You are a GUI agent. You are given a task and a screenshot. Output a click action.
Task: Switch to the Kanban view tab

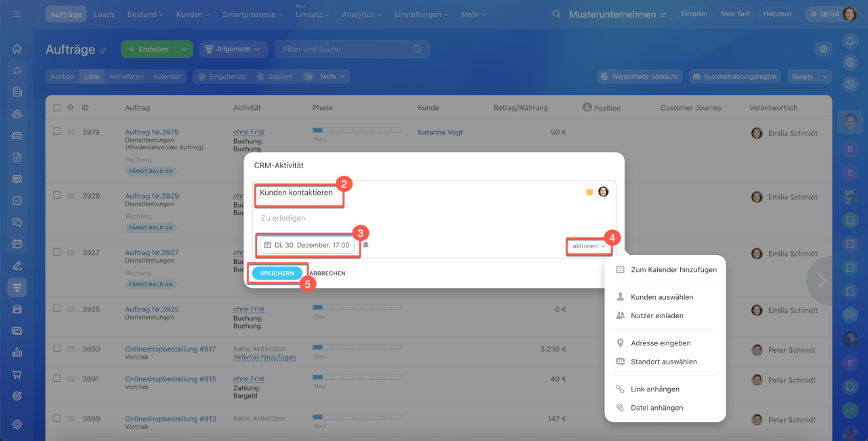pyautogui.click(x=62, y=77)
